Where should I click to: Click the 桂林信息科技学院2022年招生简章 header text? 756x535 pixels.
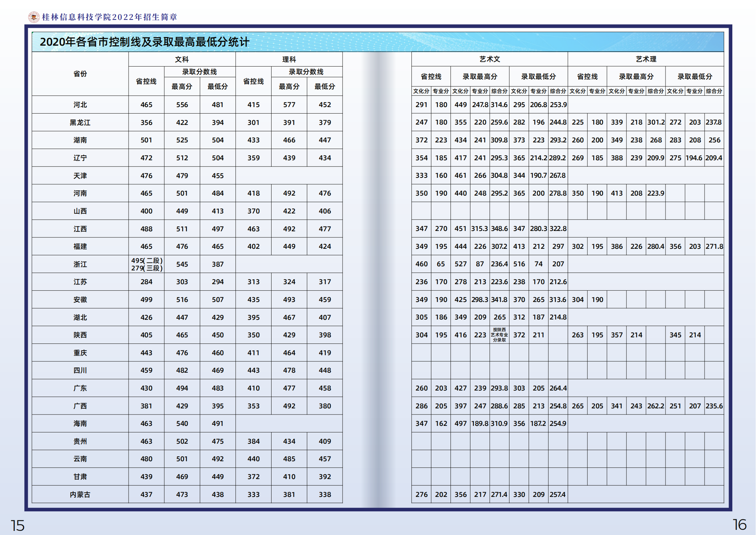pos(109,17)
